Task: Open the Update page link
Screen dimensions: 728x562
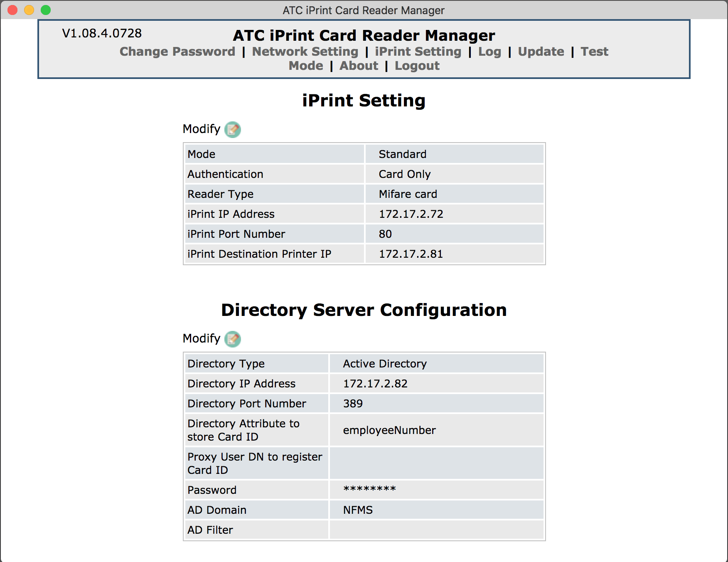Action: coord(541,52)
